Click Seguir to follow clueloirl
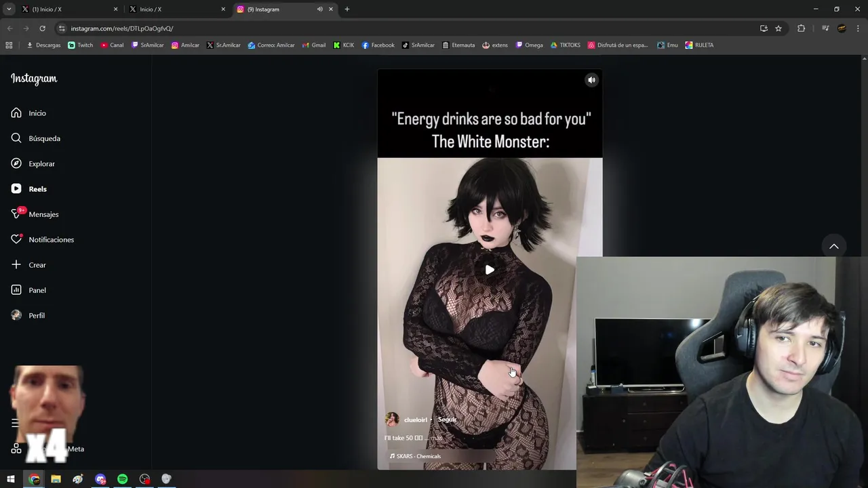The width and height of the screenshot is (868, 488). (447, 420)
